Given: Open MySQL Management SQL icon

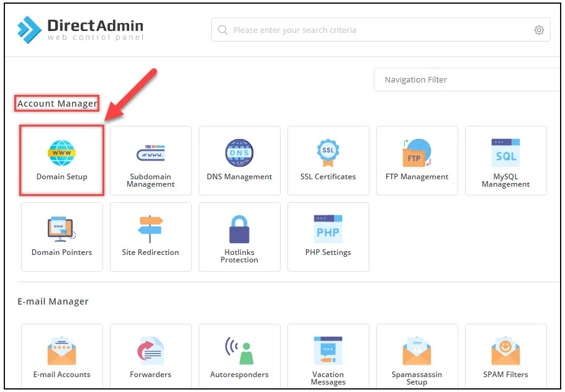Looking at the screenshot, I should point(505,153).
